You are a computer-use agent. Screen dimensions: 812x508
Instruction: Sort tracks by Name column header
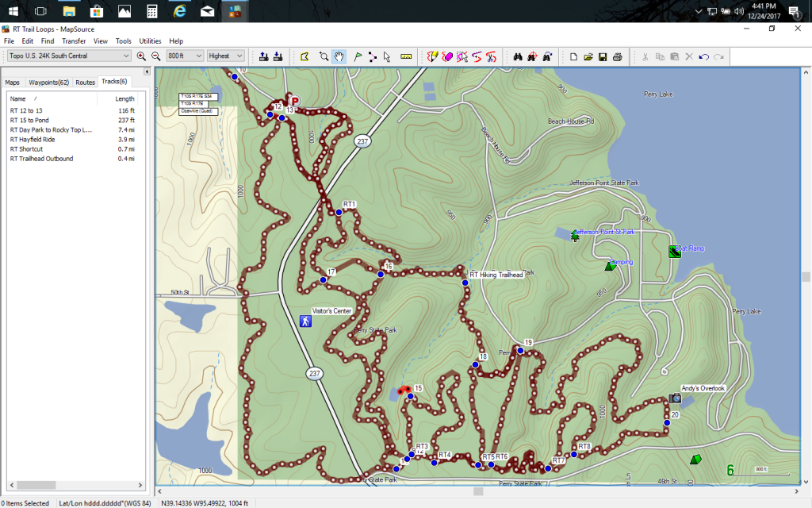click(x=52, y=98)
